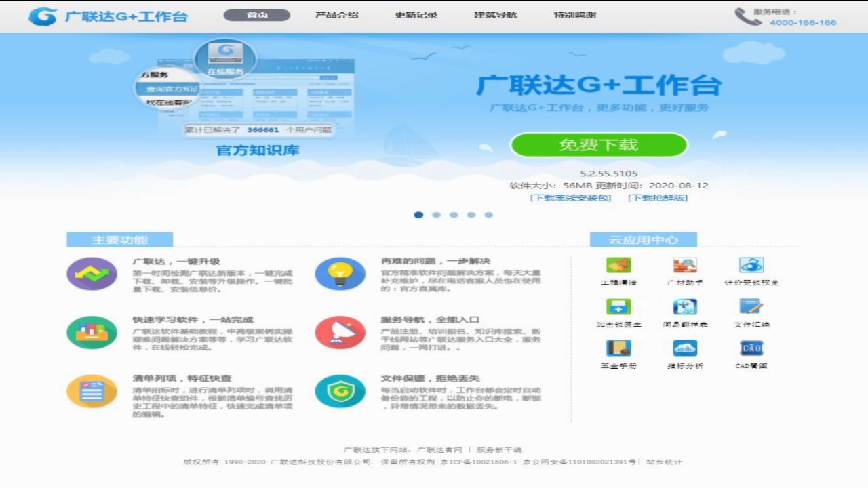Select the 首页 navigation tab

click(x=257, y=15)
